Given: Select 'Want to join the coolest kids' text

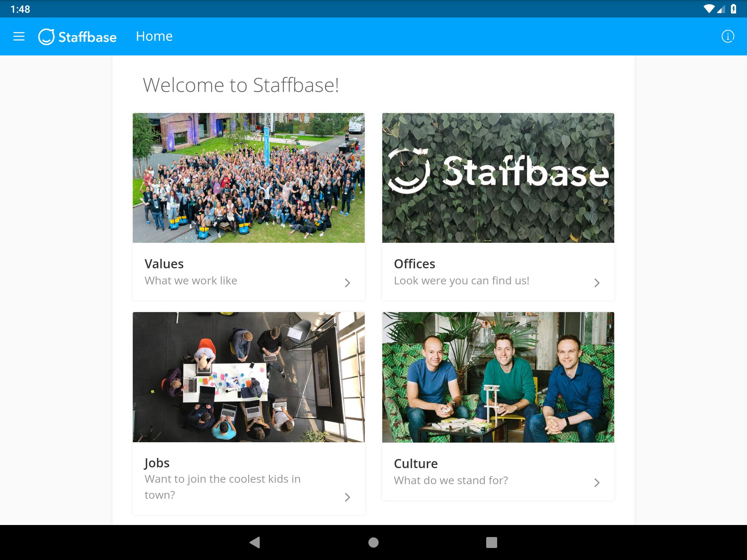Looking at the screenshot, I should [222, 487].
